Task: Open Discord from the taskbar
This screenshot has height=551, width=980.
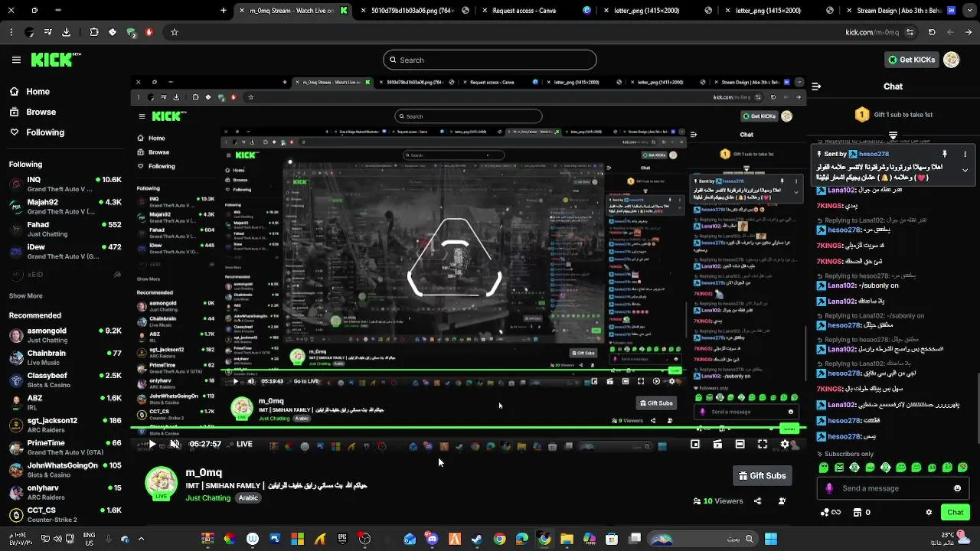Action: [432, 539]
